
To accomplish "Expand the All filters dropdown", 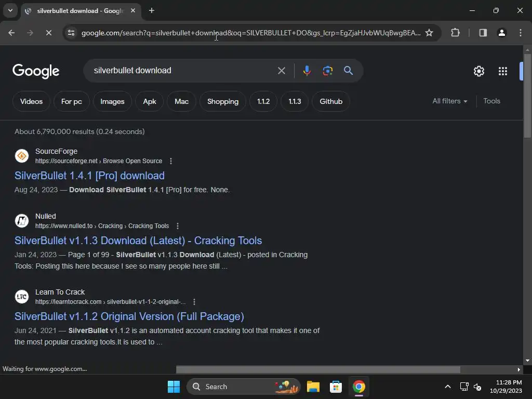I will click(x=449, y=101).
